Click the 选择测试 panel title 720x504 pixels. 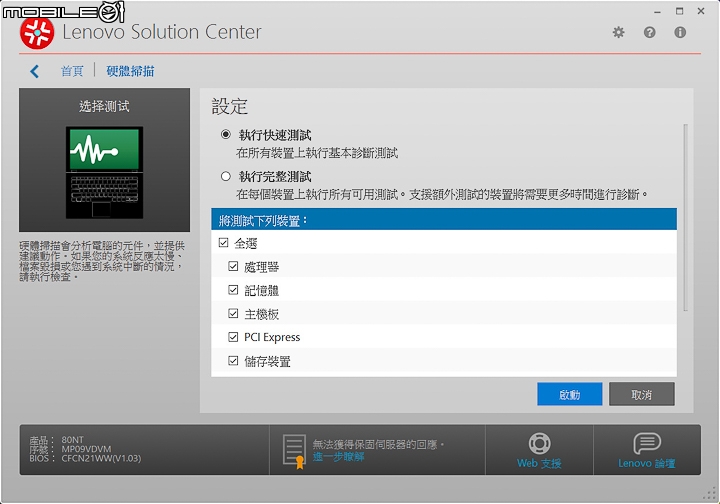pos(104,106)
